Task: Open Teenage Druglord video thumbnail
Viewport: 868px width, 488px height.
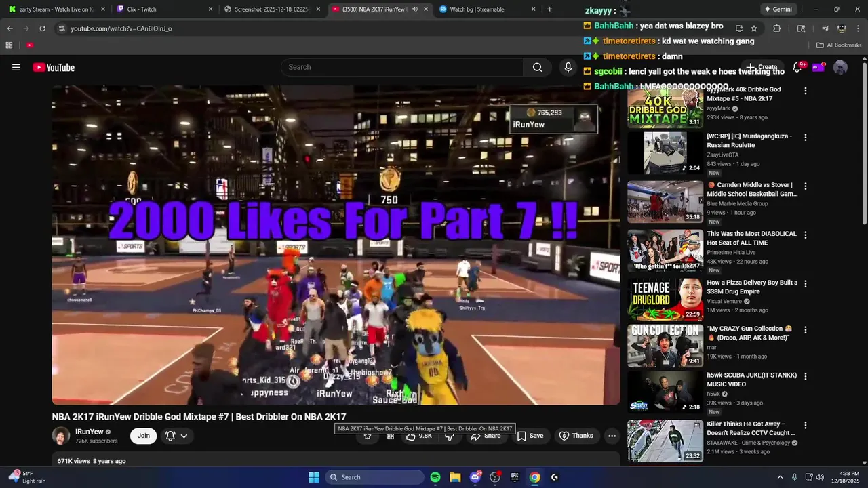Action: pyautogui.click(x=665, y=299)
